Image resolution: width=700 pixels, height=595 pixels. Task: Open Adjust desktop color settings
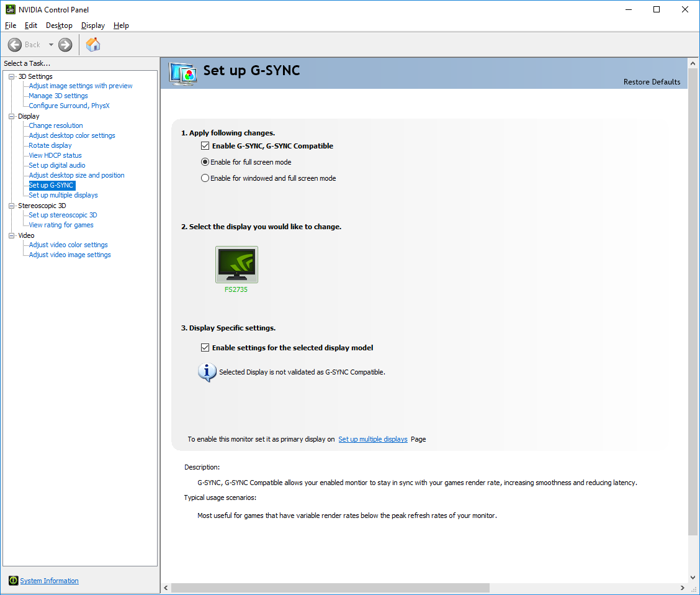[x=72, y=135]
